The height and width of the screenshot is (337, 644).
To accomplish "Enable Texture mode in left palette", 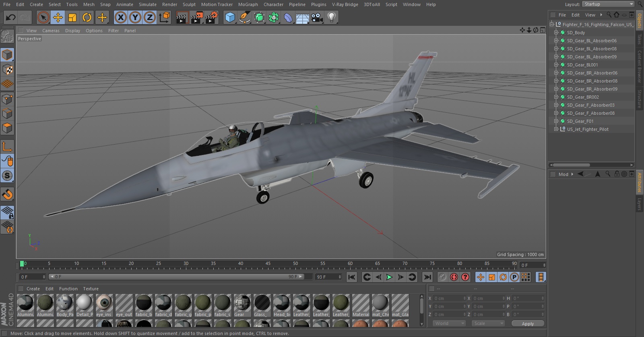I will coord(8,69).
